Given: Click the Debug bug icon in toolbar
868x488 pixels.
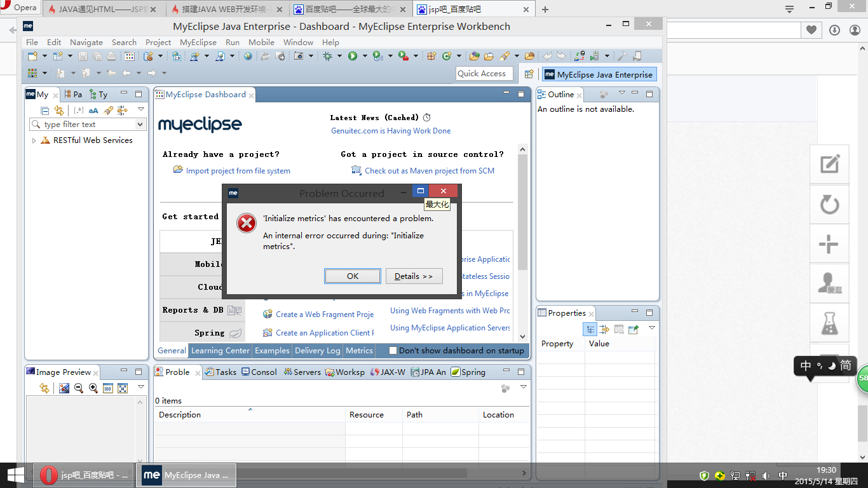Looking at the screenshot, I should (327, 57).
